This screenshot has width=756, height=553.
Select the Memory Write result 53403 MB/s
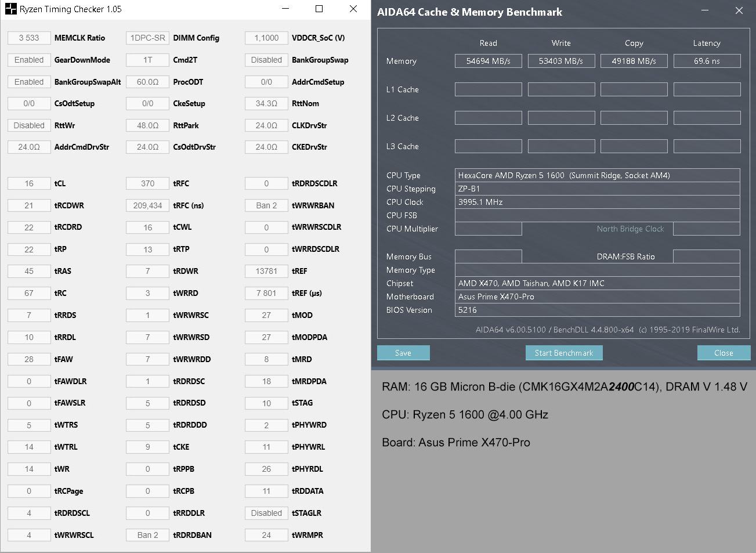tap(561, 61)
